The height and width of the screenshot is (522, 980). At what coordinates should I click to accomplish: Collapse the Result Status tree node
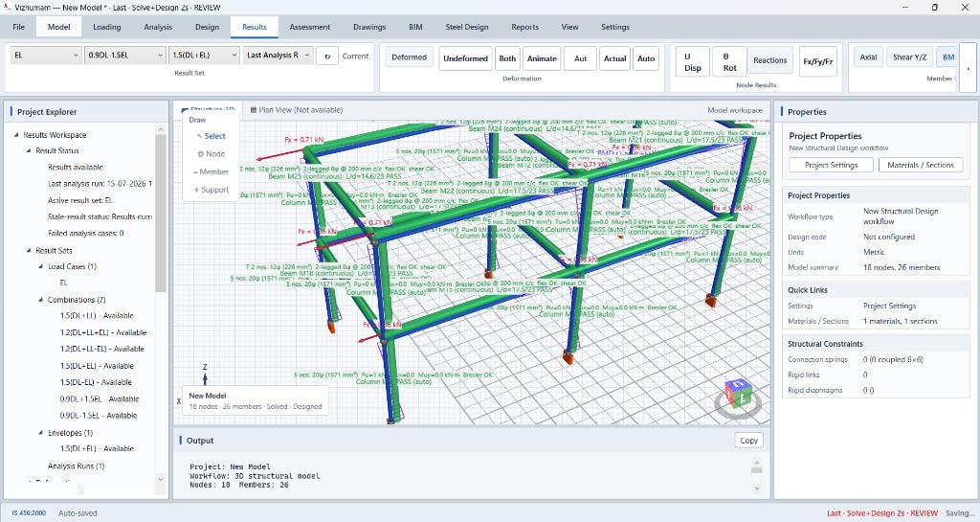(x=29, y=150)
